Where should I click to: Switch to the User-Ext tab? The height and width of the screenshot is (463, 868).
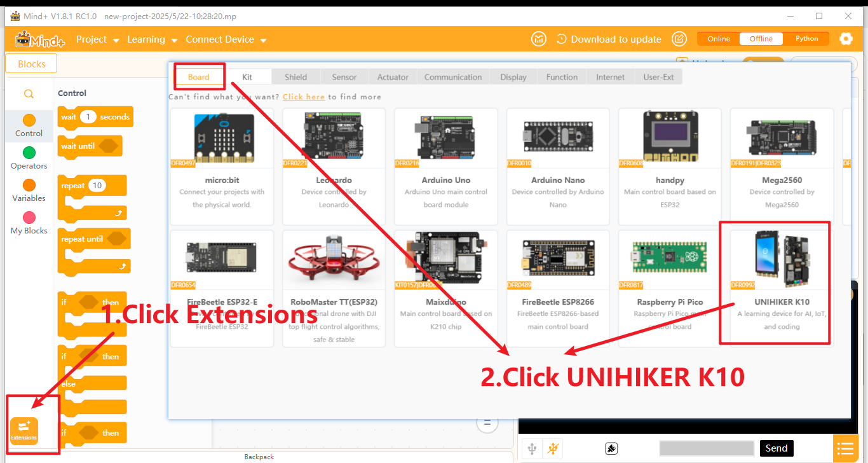[658, 77]
